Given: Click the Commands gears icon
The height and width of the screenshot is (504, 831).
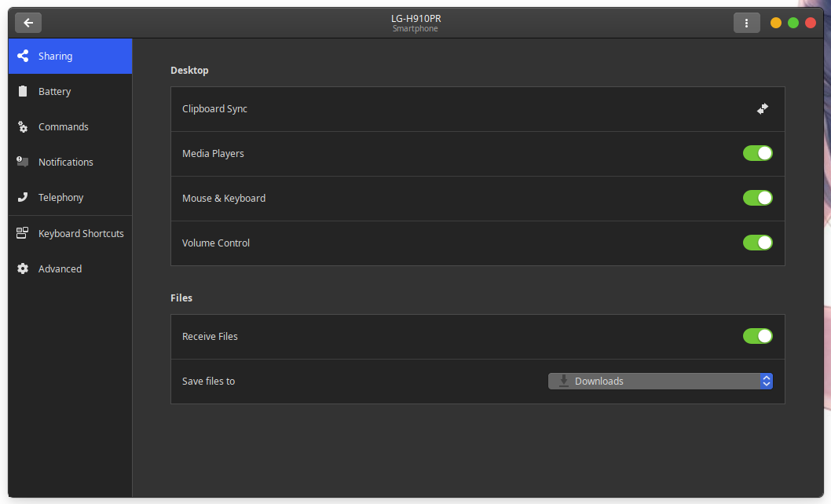Looking at the screenshot, I should 23,126.
